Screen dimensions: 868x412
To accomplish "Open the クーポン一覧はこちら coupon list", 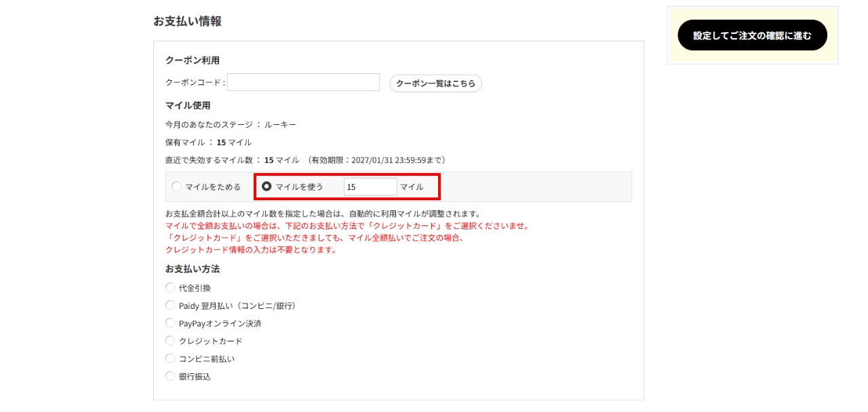I will click(x=435, y=83).
